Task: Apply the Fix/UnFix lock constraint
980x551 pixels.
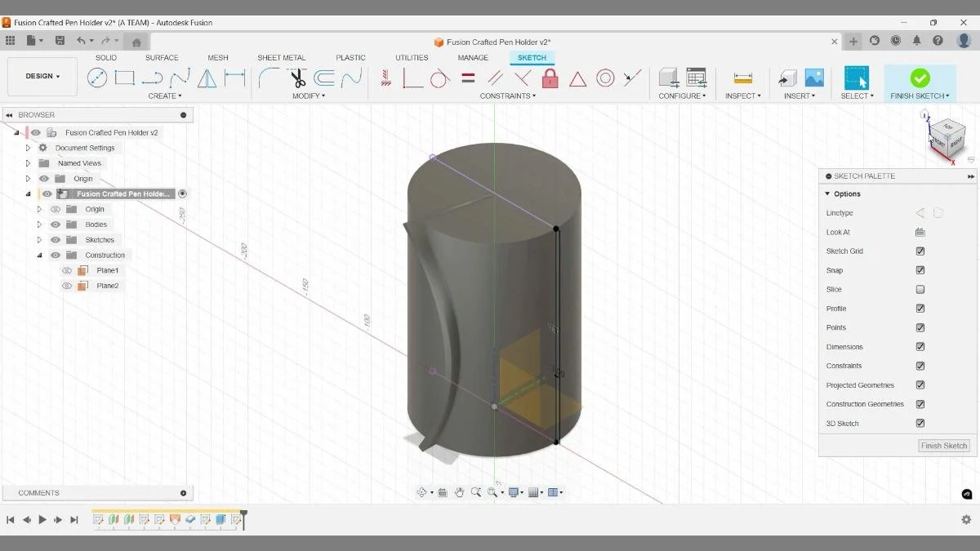Action: tap(550, 78)
